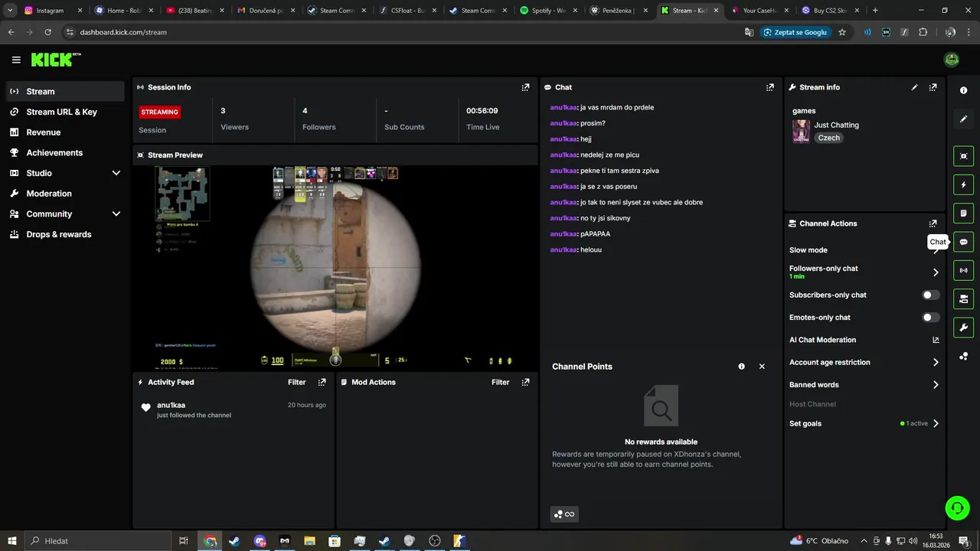Expand the Studio sidebar section
The height and width of the screenshot is (551, 980).
[65, 173]
